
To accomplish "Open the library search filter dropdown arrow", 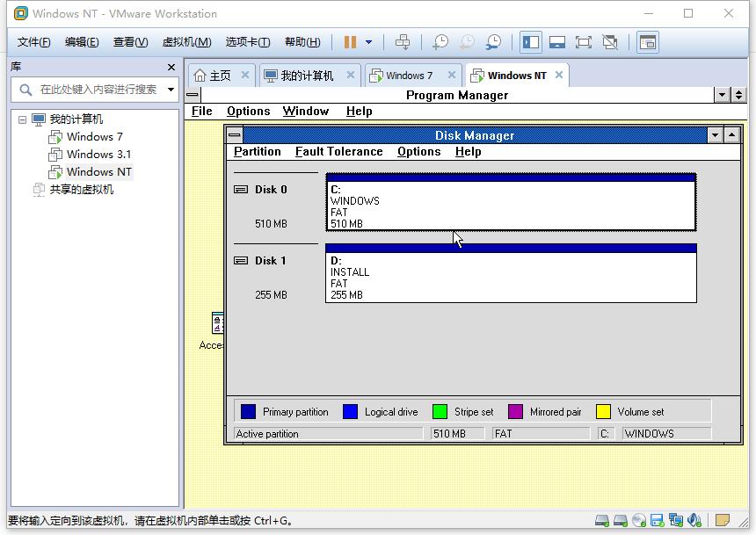I will pos(171,90).
